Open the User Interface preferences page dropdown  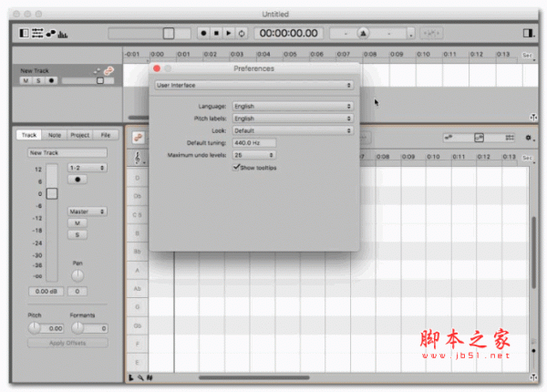[x=254, y=85]
